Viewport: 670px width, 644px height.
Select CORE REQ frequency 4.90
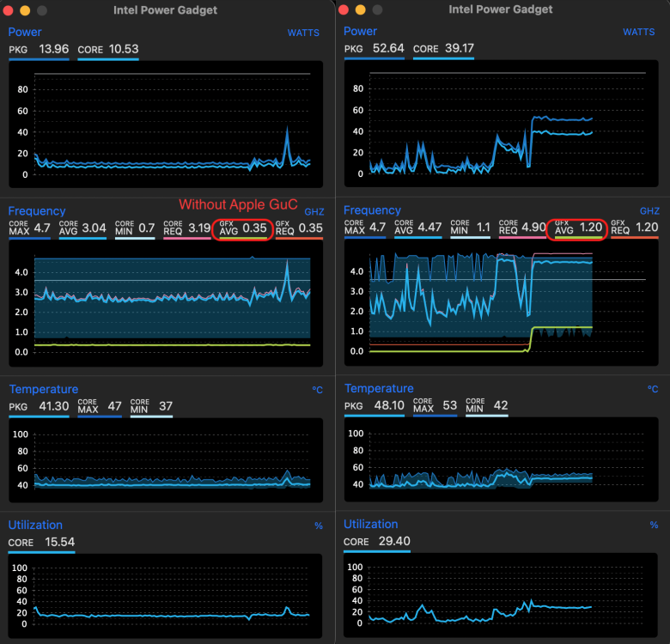[x=533, y=228]
